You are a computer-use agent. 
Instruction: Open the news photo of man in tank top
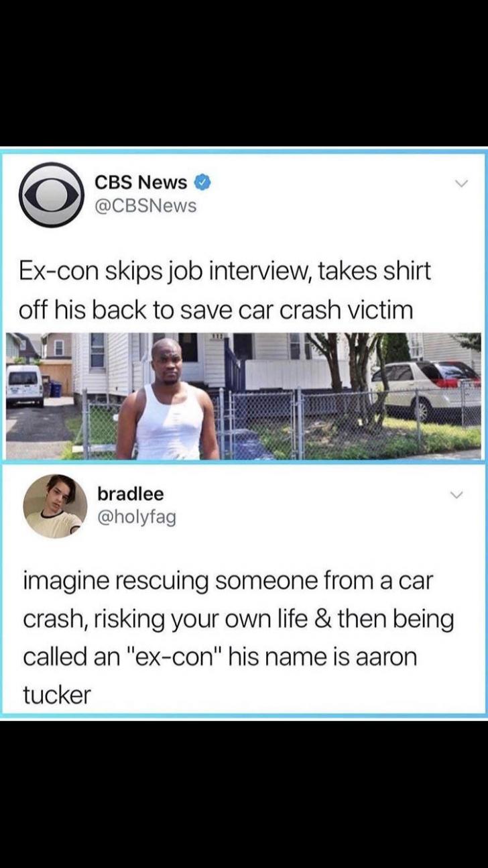click(243, 396)
